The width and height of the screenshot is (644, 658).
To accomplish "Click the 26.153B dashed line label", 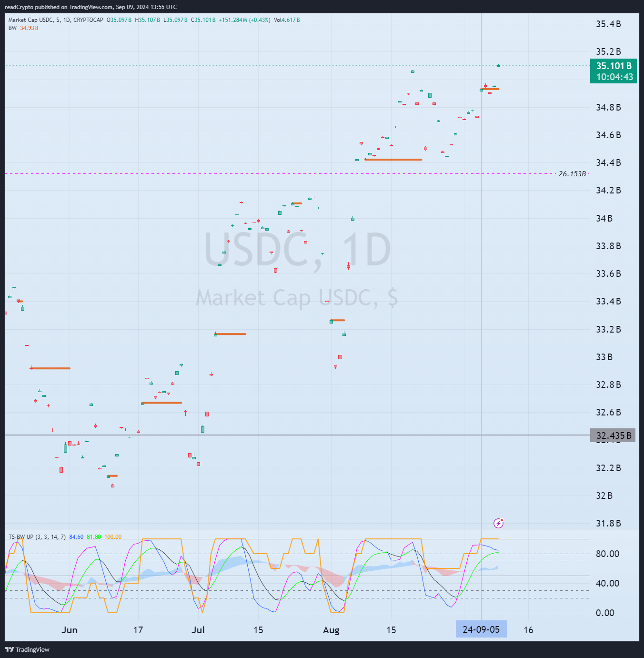I will pos(572,174).
